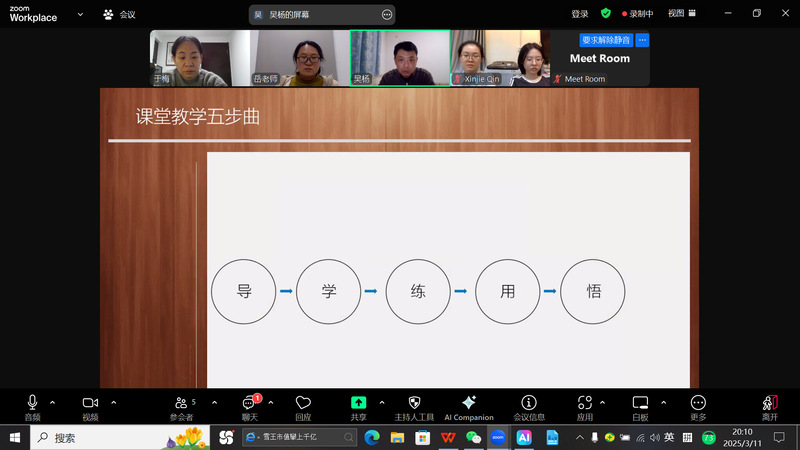Open the chat panel
Image resolution: width=800 pixels, height=450 pixels.
249,403
